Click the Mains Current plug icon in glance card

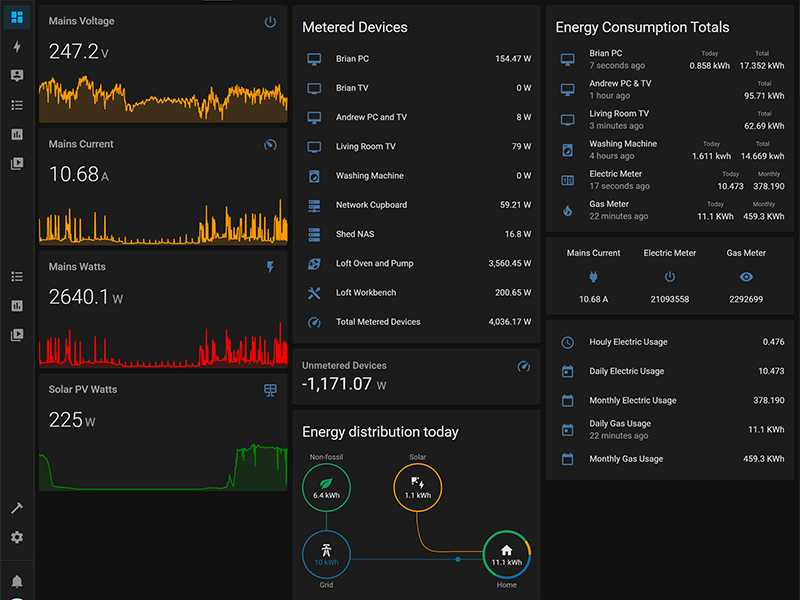tap(593, 277)
